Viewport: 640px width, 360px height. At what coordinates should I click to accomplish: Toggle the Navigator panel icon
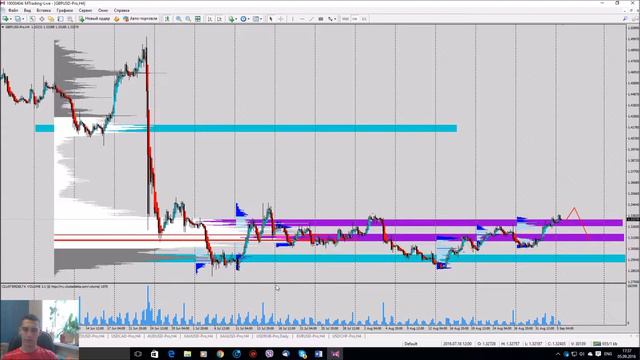[x=51, y=19]
